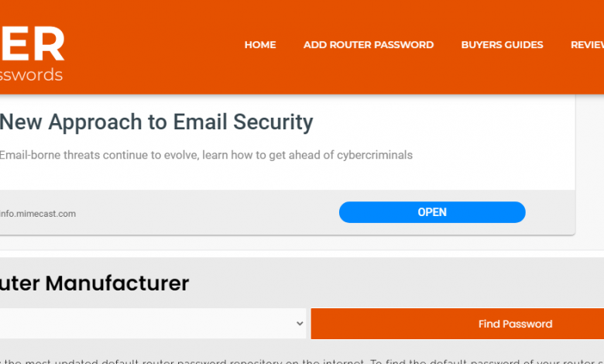Click the blue OPEN ad button
The image size is (604, 364).
(432, 212)
